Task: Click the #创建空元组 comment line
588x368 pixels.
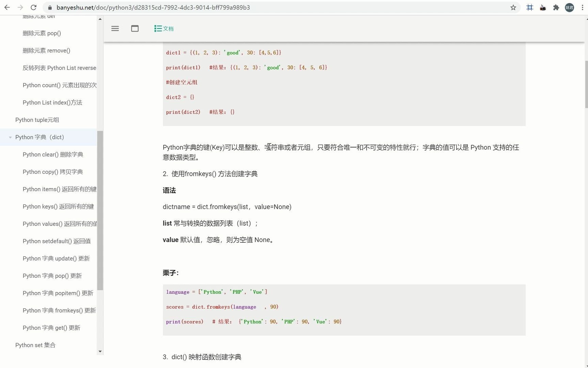Action: pos(182,82)
